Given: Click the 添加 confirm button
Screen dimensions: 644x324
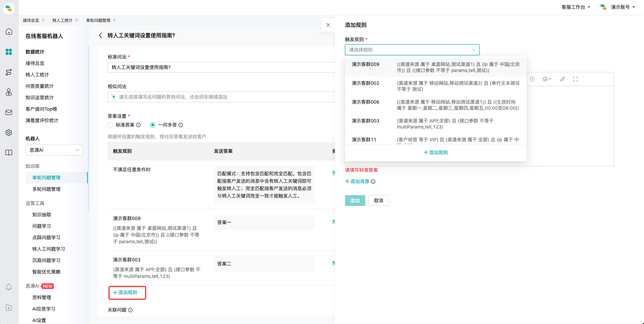Looking at the screenshot, I should [x=355, y=201].
